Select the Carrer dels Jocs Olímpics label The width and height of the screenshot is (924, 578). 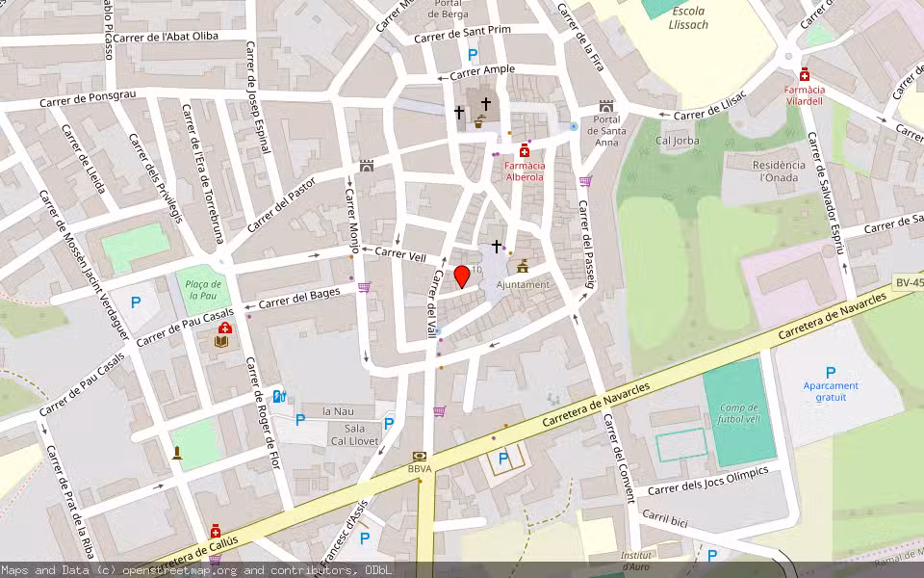[x=707, y=480]
